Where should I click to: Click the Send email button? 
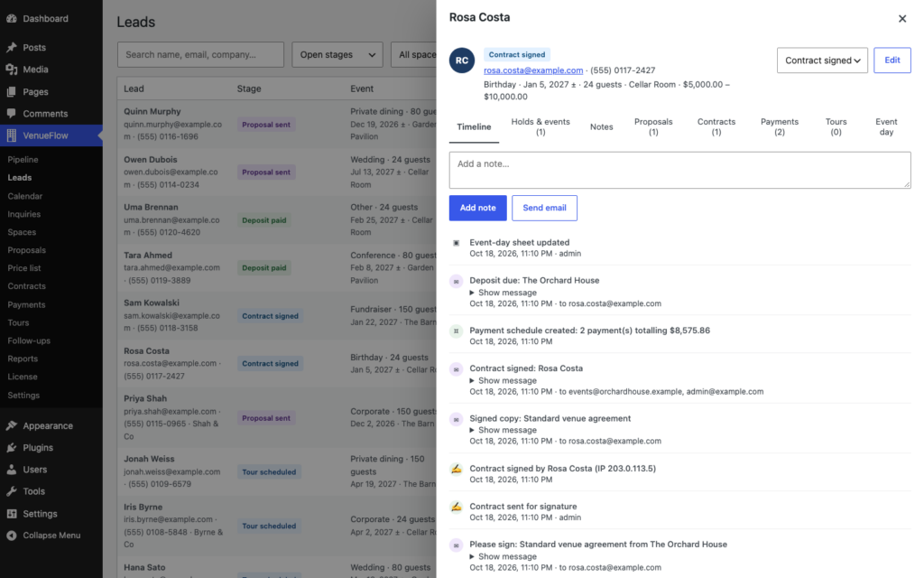coord(544,208)
